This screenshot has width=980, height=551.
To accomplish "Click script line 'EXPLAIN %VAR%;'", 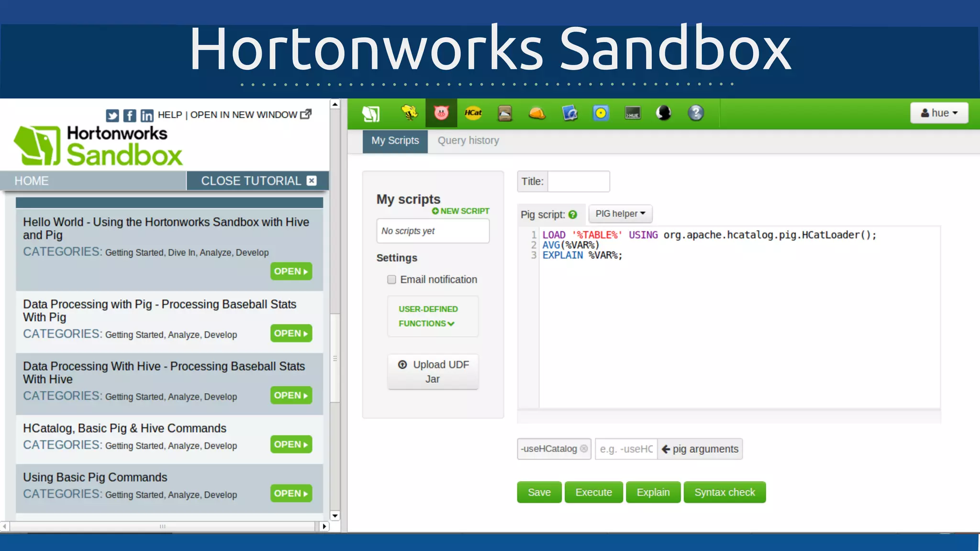I will click(x=582, y=255).
